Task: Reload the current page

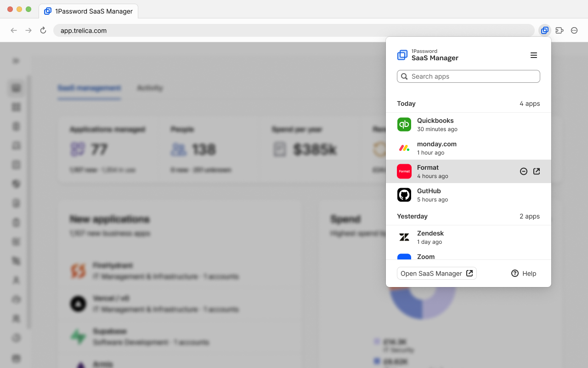Action: click(43, 30)
